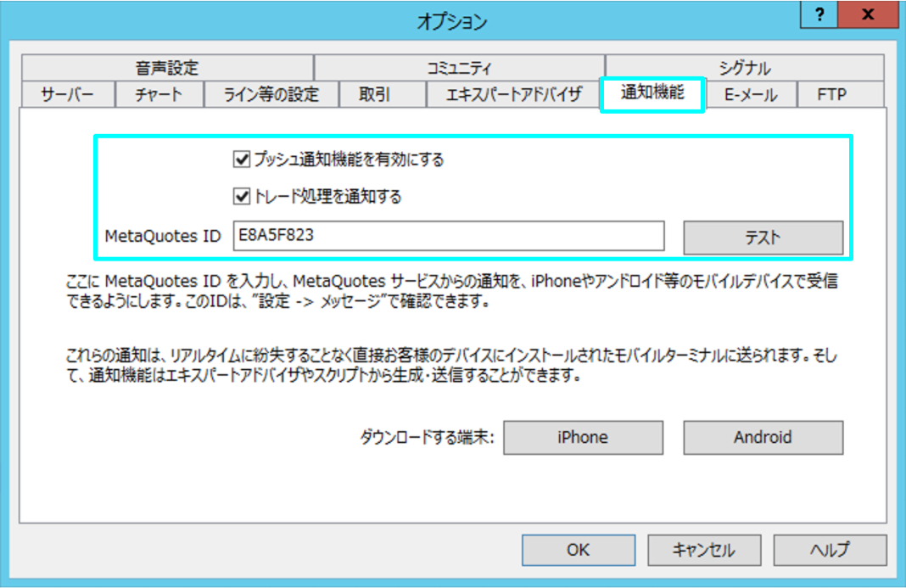Switch to ライン等の設定 tab
Screen dimensions: 906x588
tap(271, 94)
